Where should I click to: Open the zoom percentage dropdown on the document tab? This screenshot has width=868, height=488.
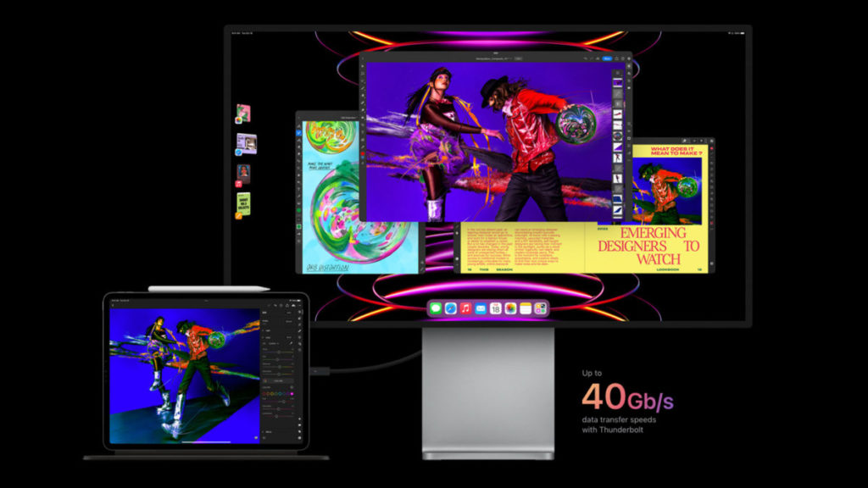point(519,58)
